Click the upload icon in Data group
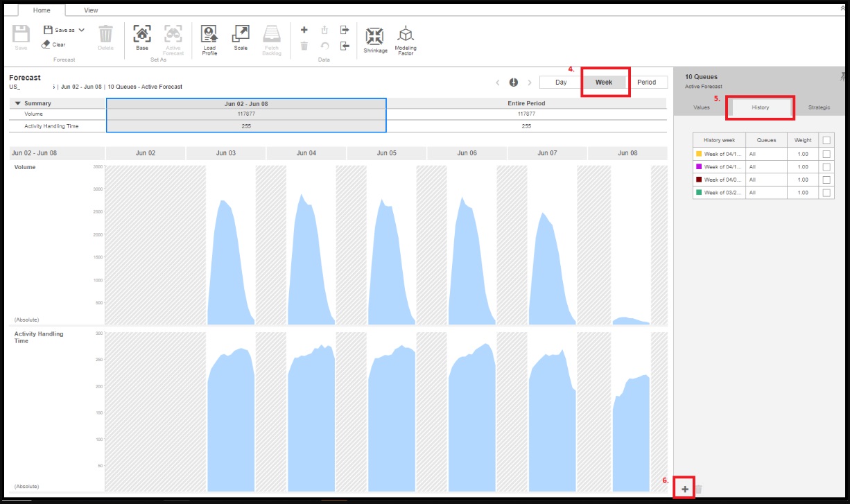The image size is (850, 504). (x=324, y=30)
